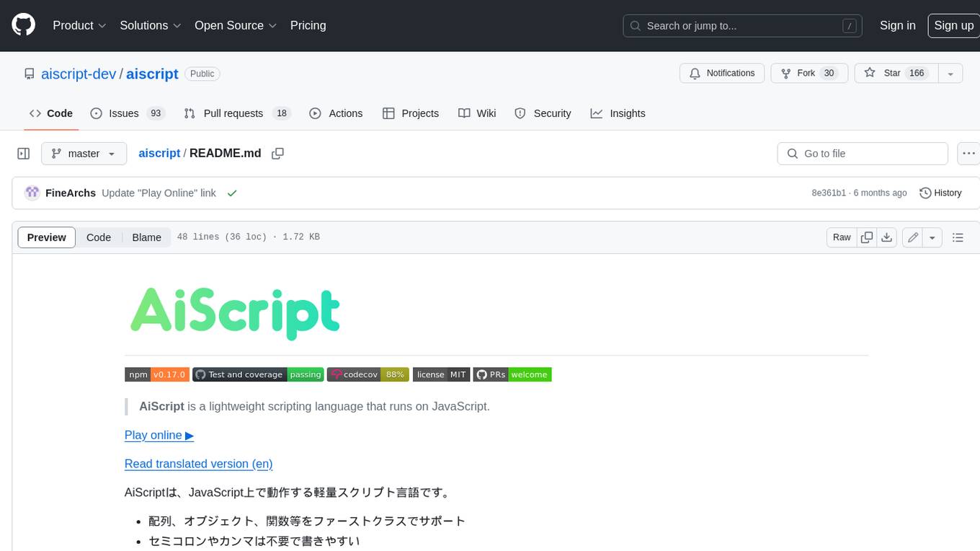Visit the Pricing page
980x551 pixels.
point(308,25)
